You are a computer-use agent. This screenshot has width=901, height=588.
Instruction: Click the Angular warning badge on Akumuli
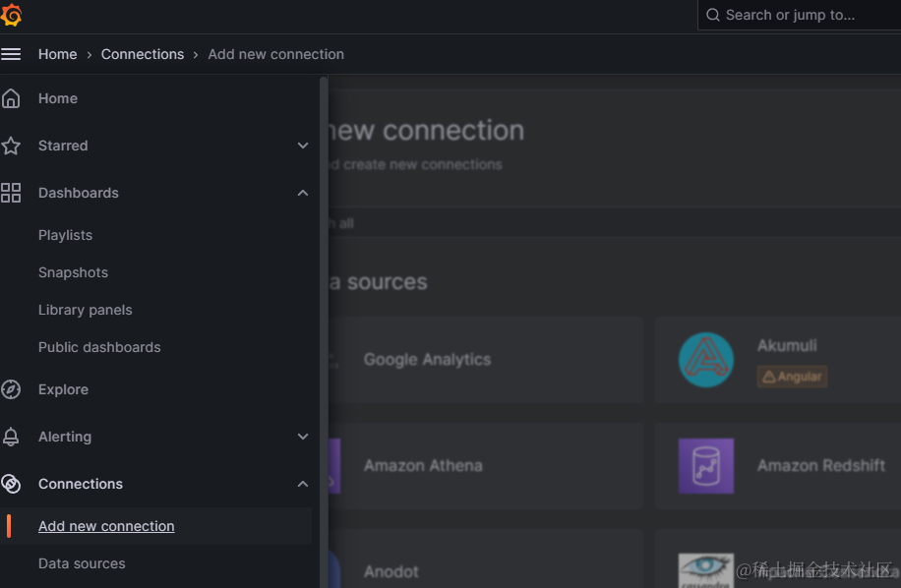792,377
